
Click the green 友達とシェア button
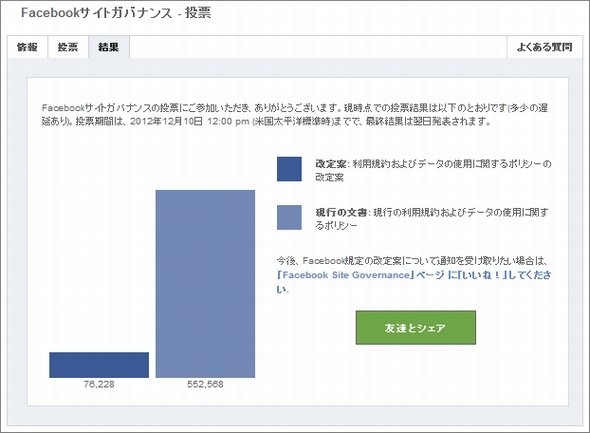[416, 327]
